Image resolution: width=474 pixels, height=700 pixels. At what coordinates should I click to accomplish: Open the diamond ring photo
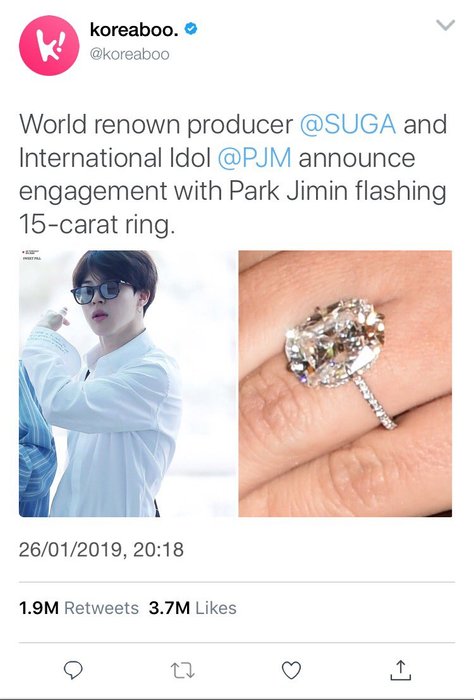pyautogui.click(x=345, y=383)
